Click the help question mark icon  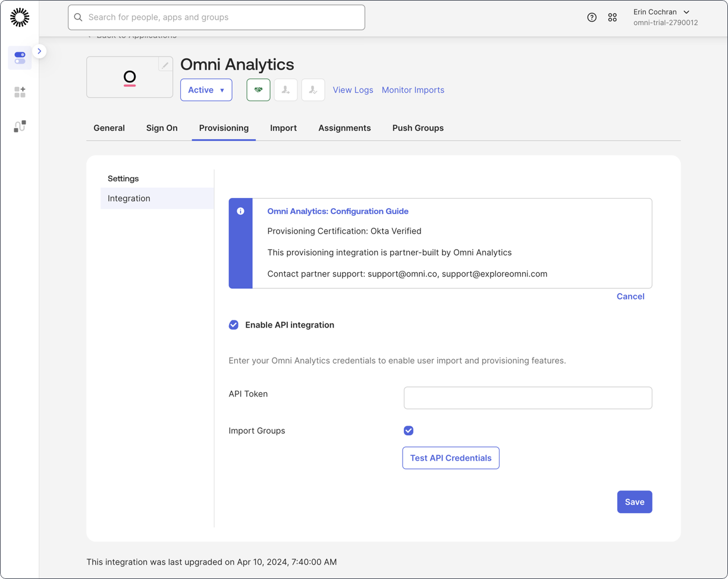592,18
